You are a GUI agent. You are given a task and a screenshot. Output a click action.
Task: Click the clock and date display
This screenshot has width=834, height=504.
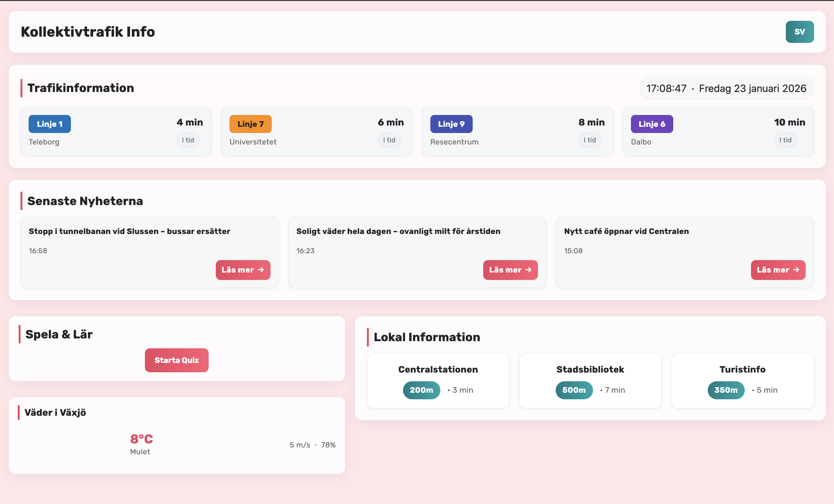coord(726,88)
